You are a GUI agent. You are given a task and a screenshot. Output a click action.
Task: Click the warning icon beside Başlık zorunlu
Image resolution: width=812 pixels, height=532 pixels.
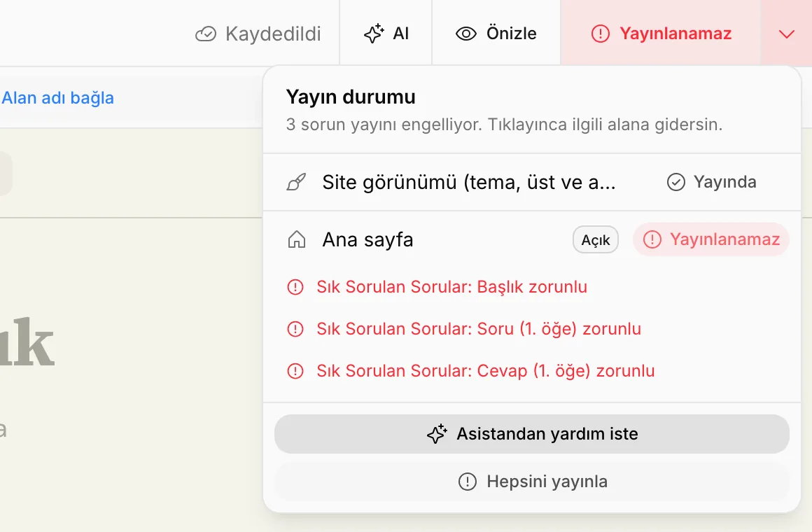tap(295, 287)
